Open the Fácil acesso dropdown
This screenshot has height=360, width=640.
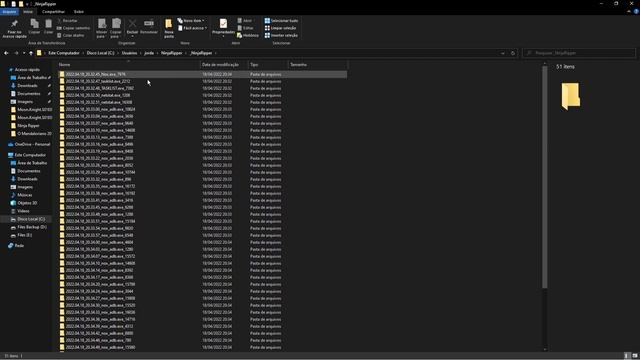click(192, 28)
